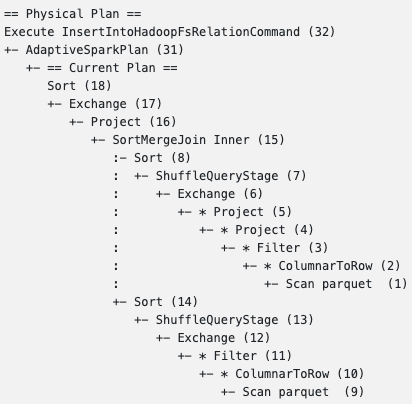The width and height of the screenshot is (412, 404).
Task: Click the Sort (8) branch
Action: click(x=162, y=158)
